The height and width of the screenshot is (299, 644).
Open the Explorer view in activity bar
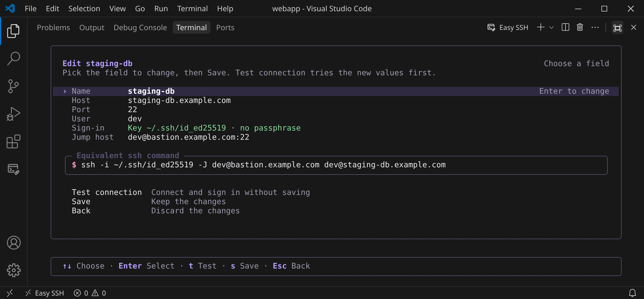(14, 31)
